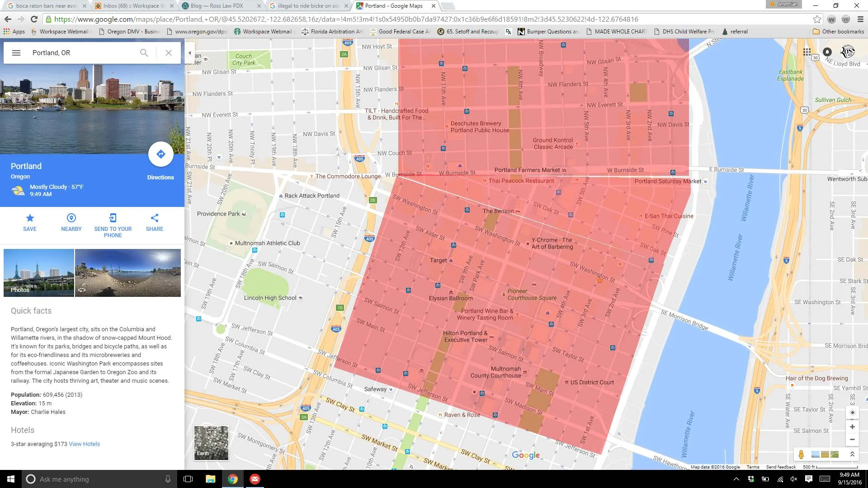Screen dimensions: 868x488
Task: Click the muted volume tray icon
Action: 794,479
